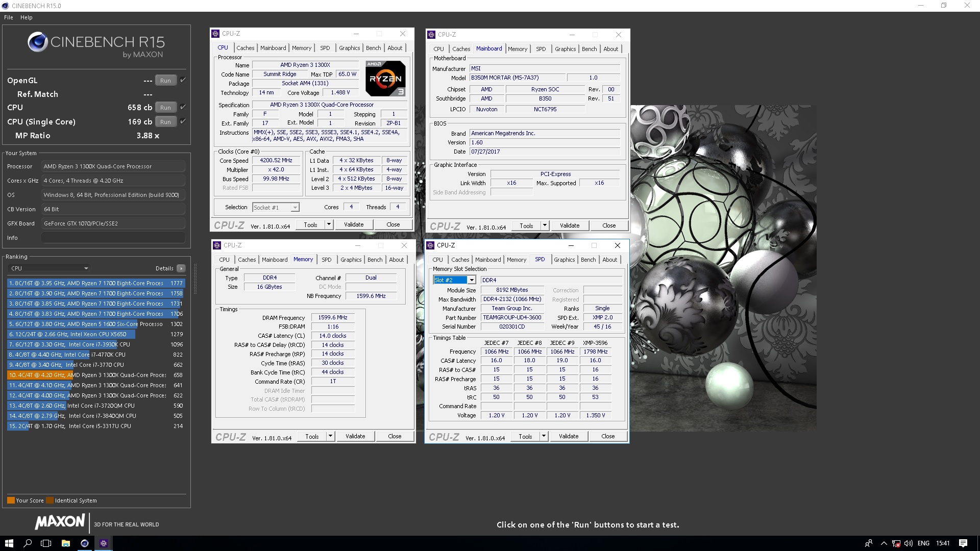Click the CPU-Z icon in Mainboard window titlebar

(x=432, y=35)
